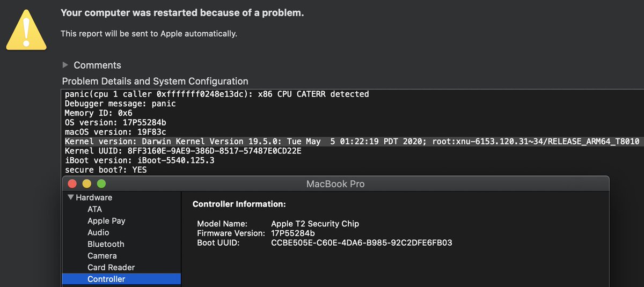Select ATA in the Hardware sidebar
The image size is (644, 287).
pos(94,209)
